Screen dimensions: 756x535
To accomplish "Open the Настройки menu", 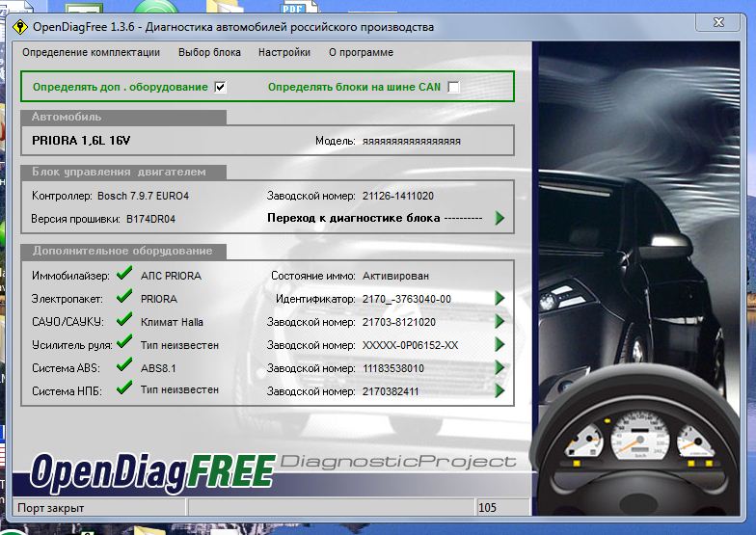I will coord(283,52).
